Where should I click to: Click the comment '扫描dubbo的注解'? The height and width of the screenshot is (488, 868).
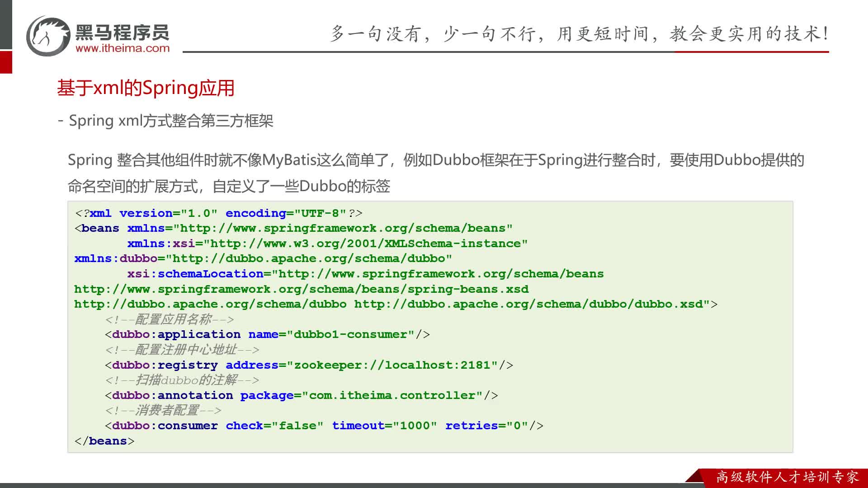pyautogui.click(x=182, y=380)
